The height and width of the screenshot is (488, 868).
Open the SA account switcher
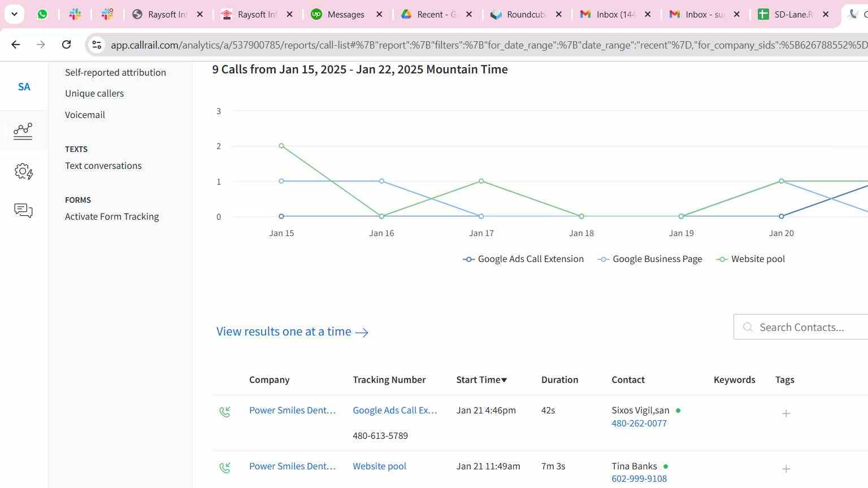pyautogui.click(x=24, y=87)
